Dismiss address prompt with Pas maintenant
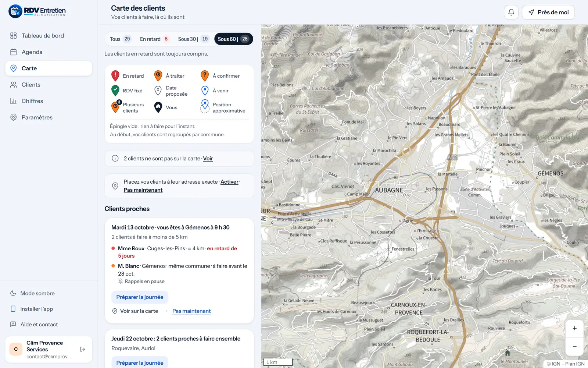588x368 pixels. tap(143, 190)
